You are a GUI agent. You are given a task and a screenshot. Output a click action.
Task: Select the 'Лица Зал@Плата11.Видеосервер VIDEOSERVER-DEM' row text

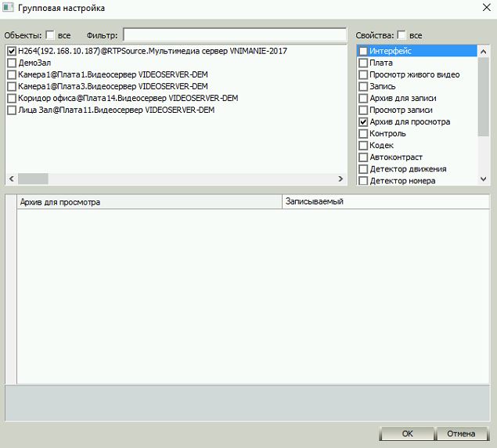click(117, 110)
